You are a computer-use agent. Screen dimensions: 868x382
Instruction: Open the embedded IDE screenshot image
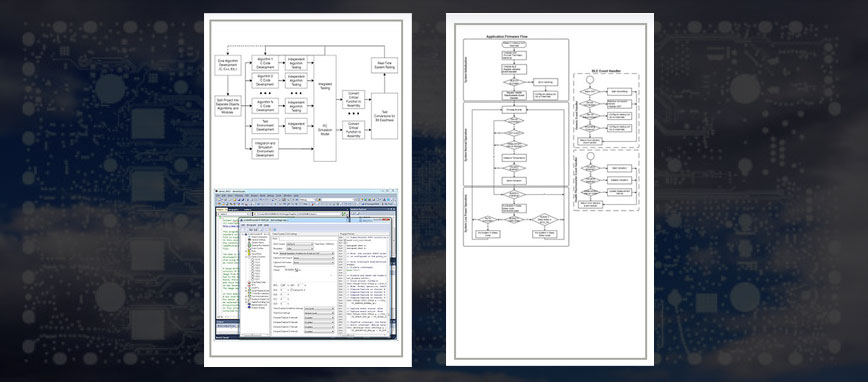click(x=306, y=265)
